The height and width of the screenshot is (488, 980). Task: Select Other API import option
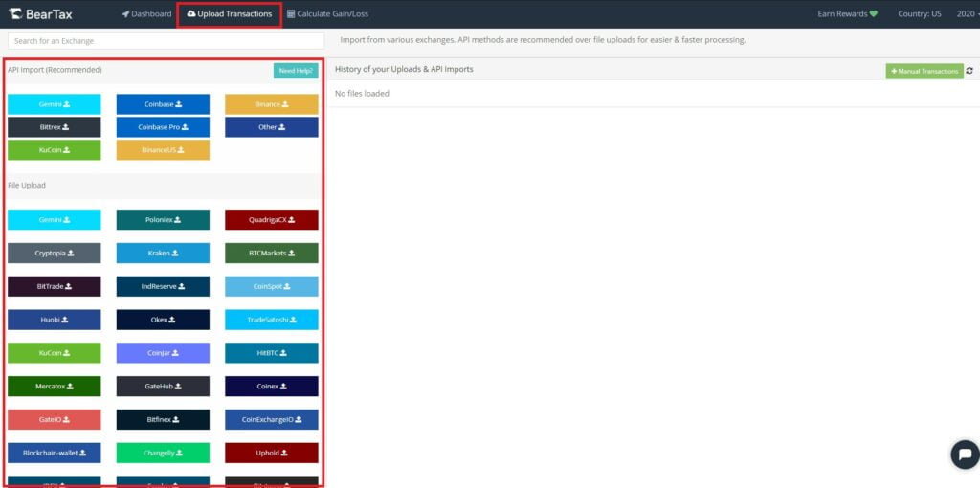(272, 127)
